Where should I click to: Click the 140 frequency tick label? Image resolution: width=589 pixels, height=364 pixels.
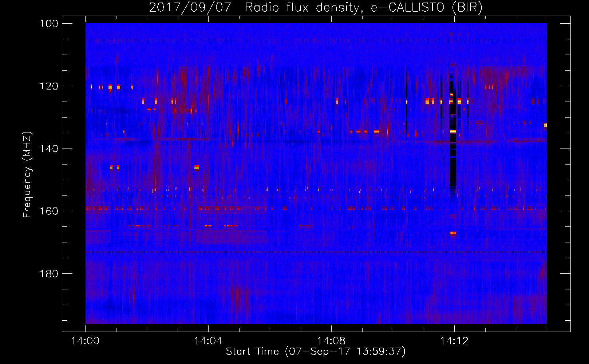pyautogui.click(x=49, y=149)
